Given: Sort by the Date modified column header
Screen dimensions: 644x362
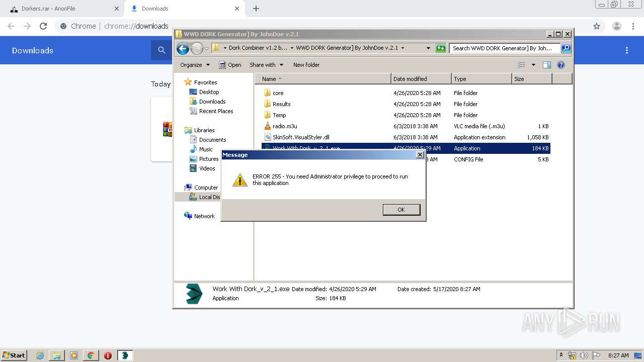Looking at the screenshot, I should coord(421,79).
